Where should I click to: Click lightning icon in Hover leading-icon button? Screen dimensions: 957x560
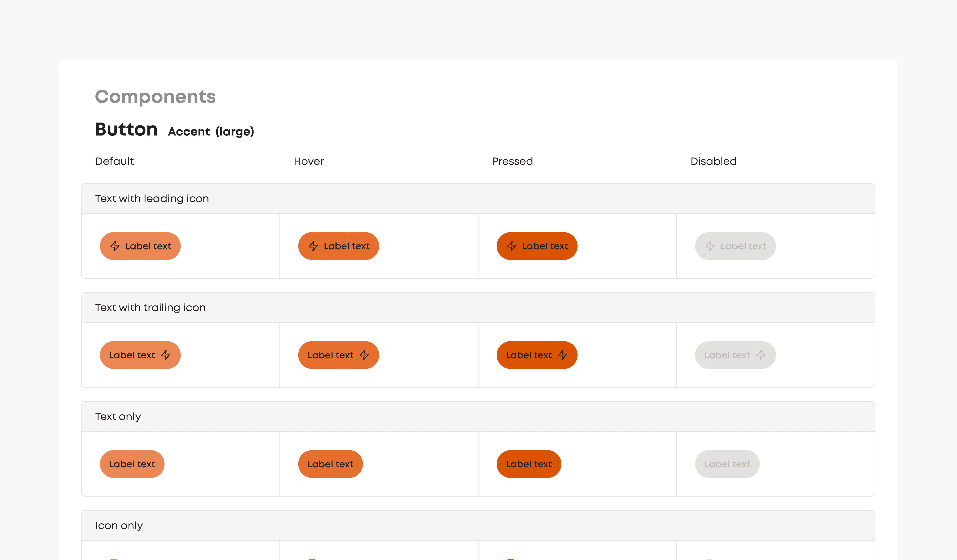(x=313, y=246)
